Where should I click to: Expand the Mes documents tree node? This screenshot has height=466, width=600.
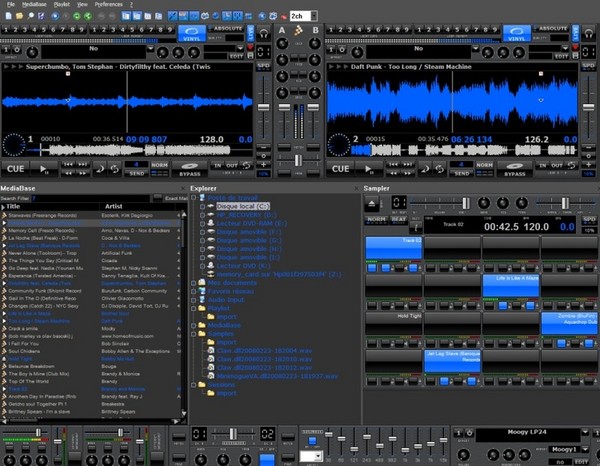pyautogui.click(x=194, y=283)
